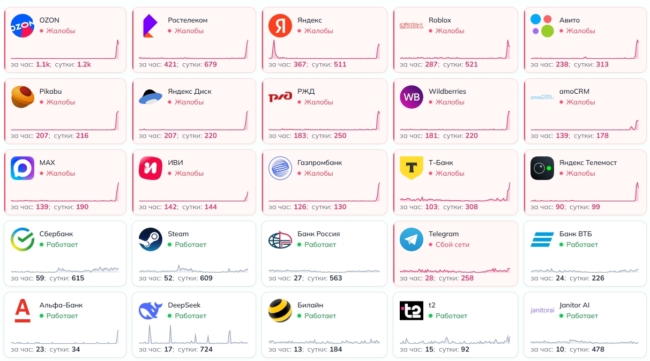The height and width of the screenshot is (361, 650).
Task: Open the Т-Банк yellow shield icon
Action: [x=411, y=168]
